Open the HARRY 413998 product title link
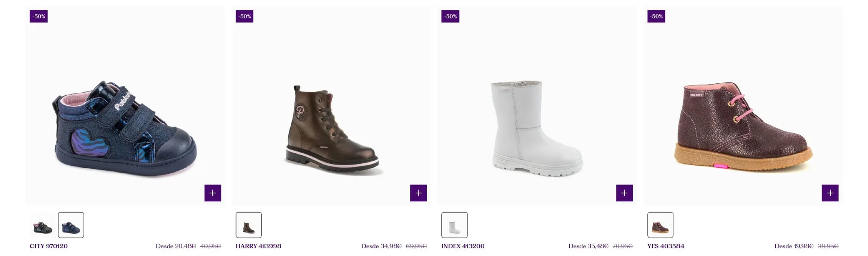This screenshot has width=868, height=256. [x=259, y=246]
